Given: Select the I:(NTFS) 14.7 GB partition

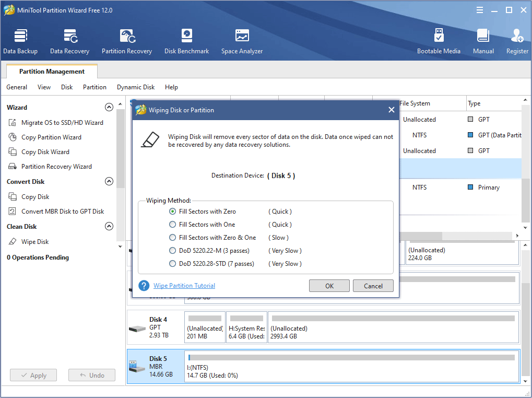Looking at the screenshot, I should point(352,367).
